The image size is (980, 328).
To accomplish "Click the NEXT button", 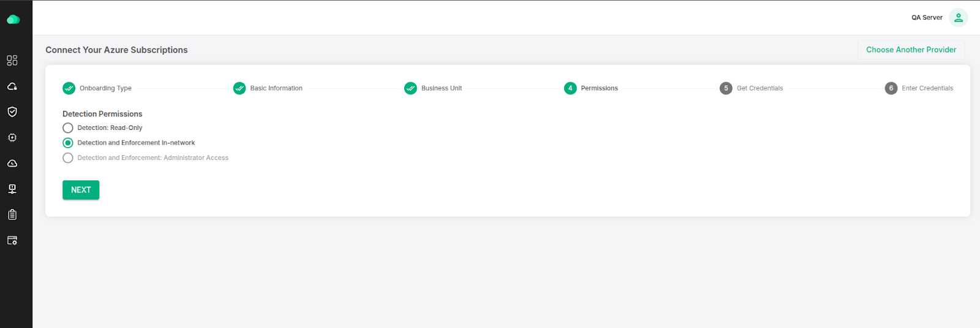I will 81,190.
